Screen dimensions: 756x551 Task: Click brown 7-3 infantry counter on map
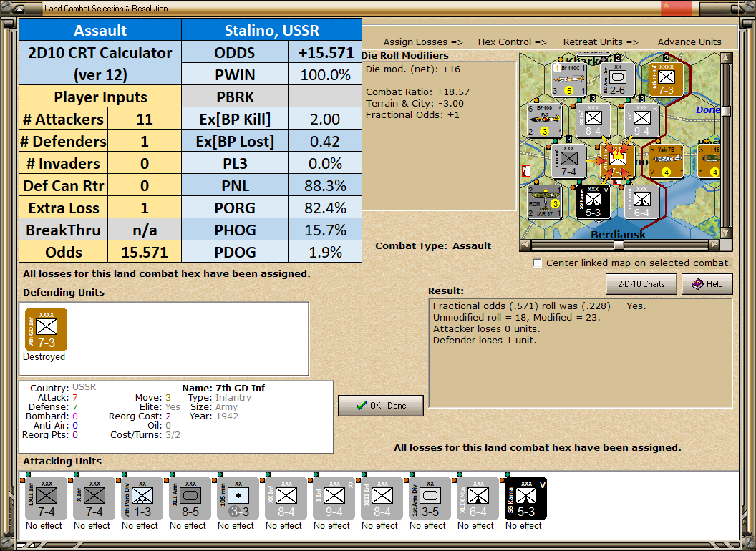pos(666,79)
